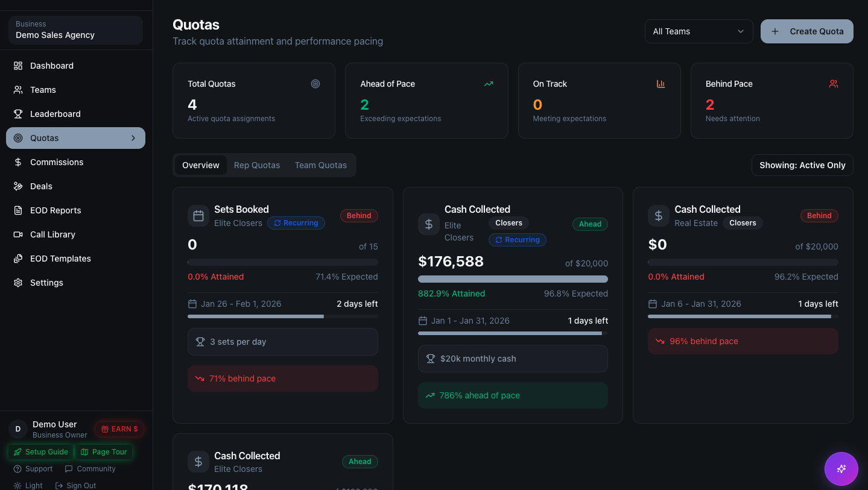Screen dimensions: 868x490
Task: Toggle the Recurring badge on Sets Booked card
Action: (296, 223)
